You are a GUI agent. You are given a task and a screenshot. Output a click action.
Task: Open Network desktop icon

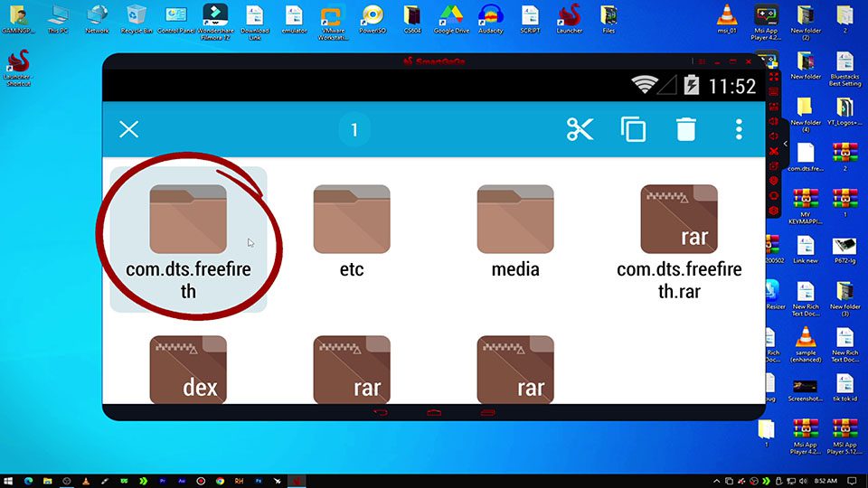pos(97,19)
